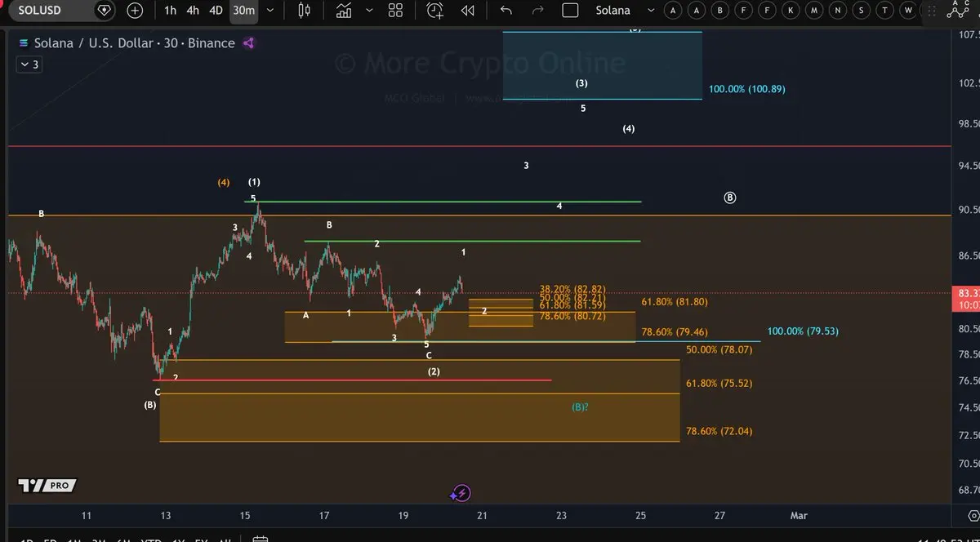The width and height of the screenshot is (980, 542).
Task: Start bar replay mode
Action: click(467, 11)
